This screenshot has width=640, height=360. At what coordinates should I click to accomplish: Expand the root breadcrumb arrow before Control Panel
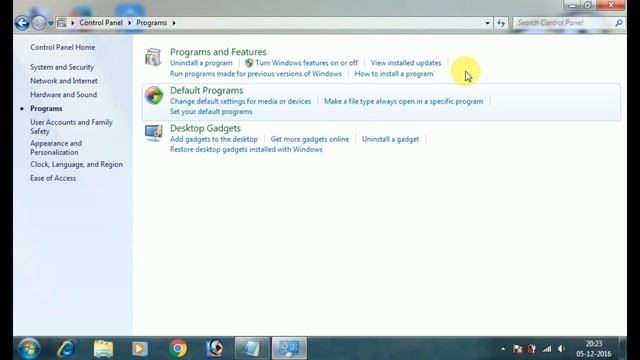(x=73, y=23)
